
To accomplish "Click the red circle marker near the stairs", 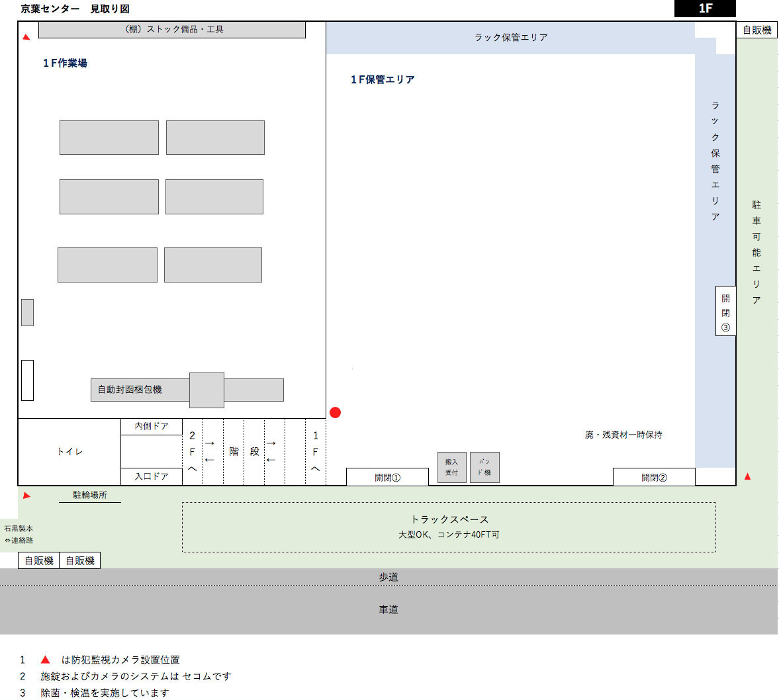I will pyautogui.click(x=335, y=413).
